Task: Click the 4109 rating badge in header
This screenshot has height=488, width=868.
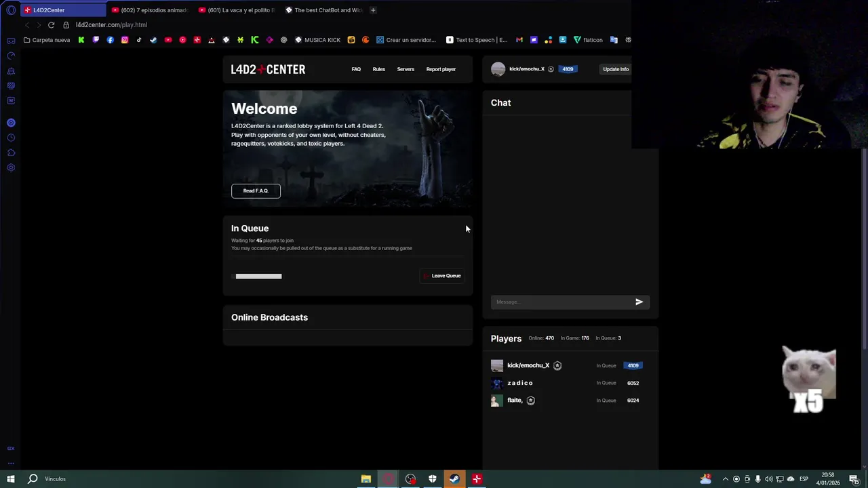Action: [568, 69]
